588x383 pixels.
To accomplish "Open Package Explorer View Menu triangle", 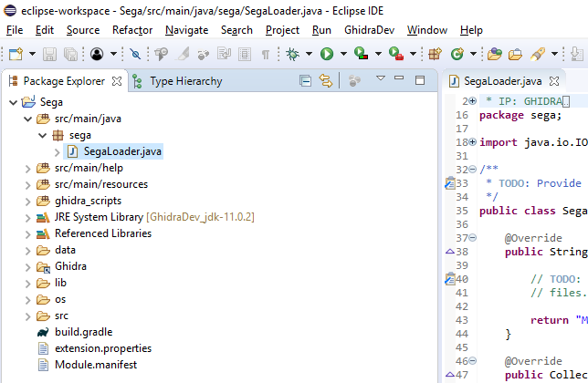I will click(x=381, y=78).
